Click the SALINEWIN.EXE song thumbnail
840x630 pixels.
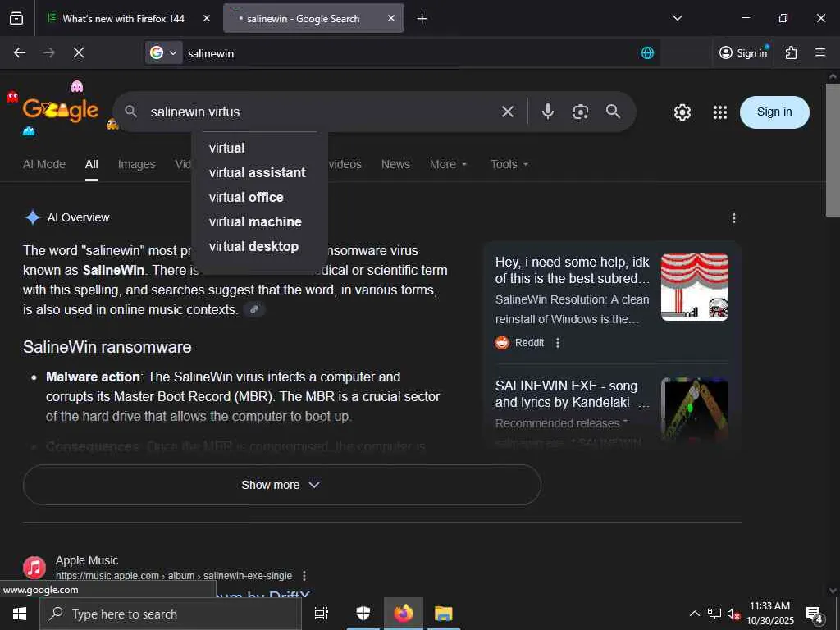point(694,412)
